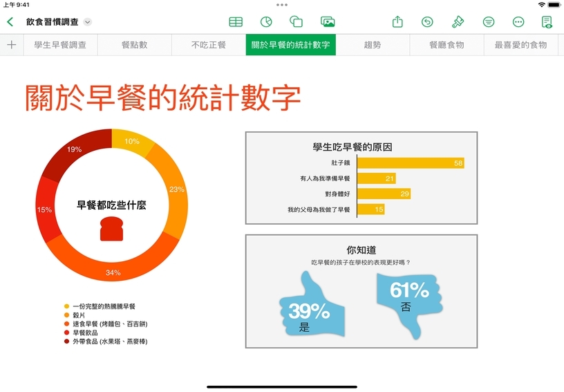
Task: Open the 最喜愛的食物 sheet tab
Action: pyautogui.click(x=520, y=45)
